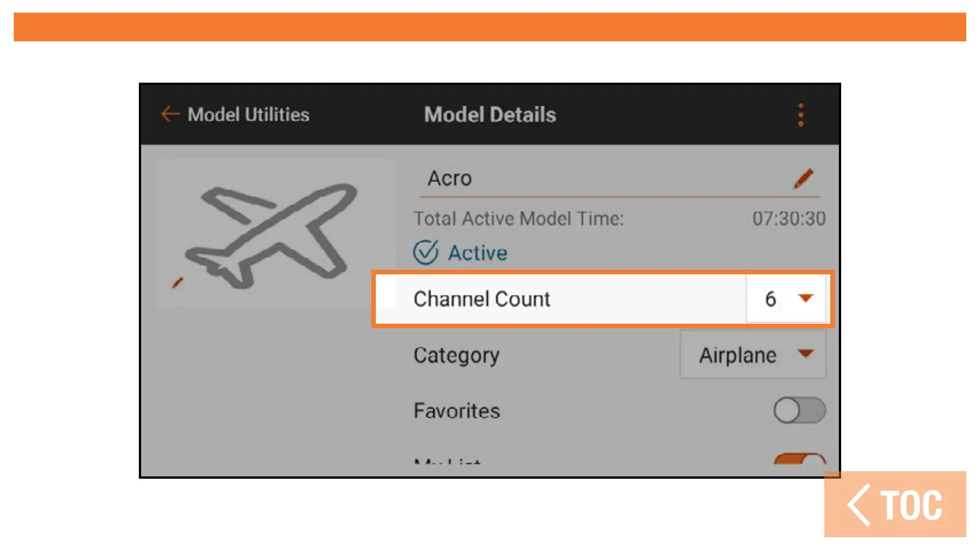
Task: Click the Model Details title
Action: (490, 115)
